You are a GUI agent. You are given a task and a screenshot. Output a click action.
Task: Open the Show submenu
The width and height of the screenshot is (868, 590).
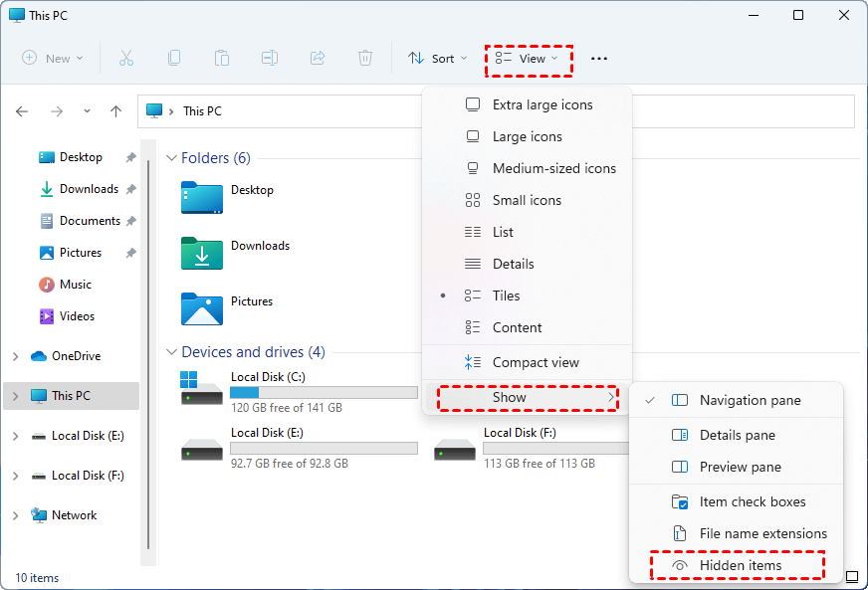click(x=527, y=397)
